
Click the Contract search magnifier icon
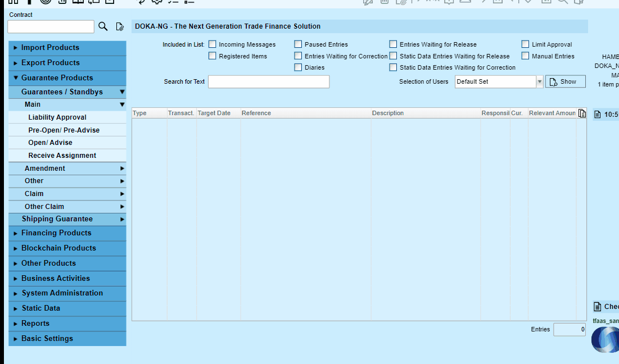(103, 26)
